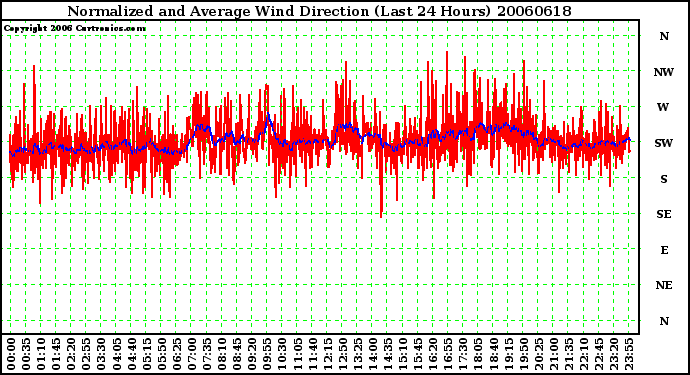The width and height of the screenshot is (690, 375).
Task: Click the 12:50 time axis label
Action: pos(343,354)
